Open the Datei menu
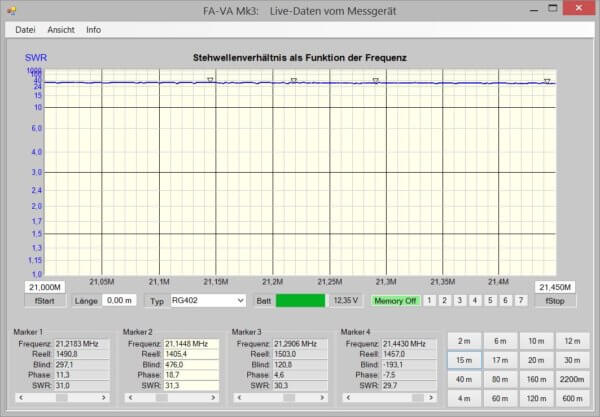Screen dimensions: 600x417 point(25,30)
